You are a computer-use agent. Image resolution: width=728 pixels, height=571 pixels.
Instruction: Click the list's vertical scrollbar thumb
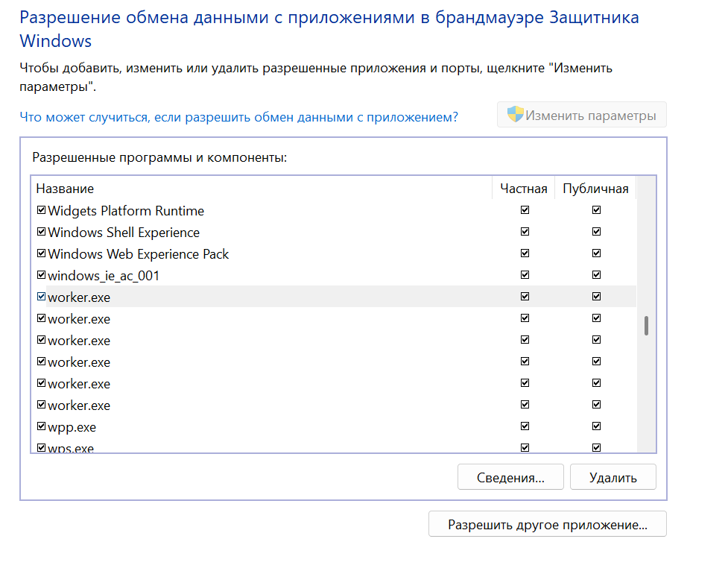[x=646, y=326]
